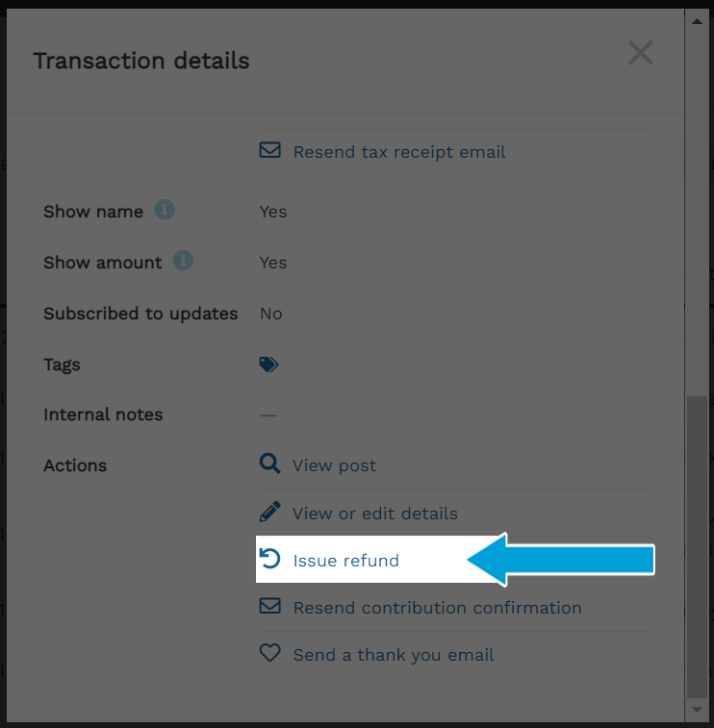Image resolution: width=714 pixels, height=728 pixels.
Task: Choose Resend contribution confirmation
Action: 437,608
